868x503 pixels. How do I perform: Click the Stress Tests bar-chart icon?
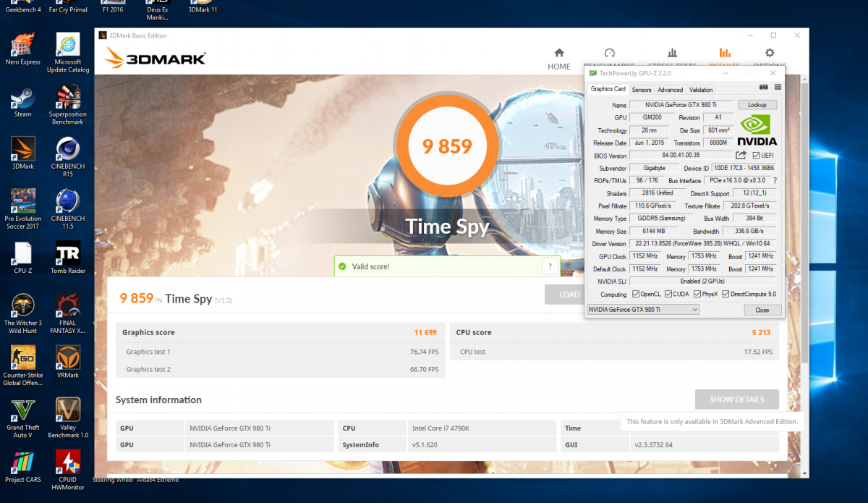point(672,54)
